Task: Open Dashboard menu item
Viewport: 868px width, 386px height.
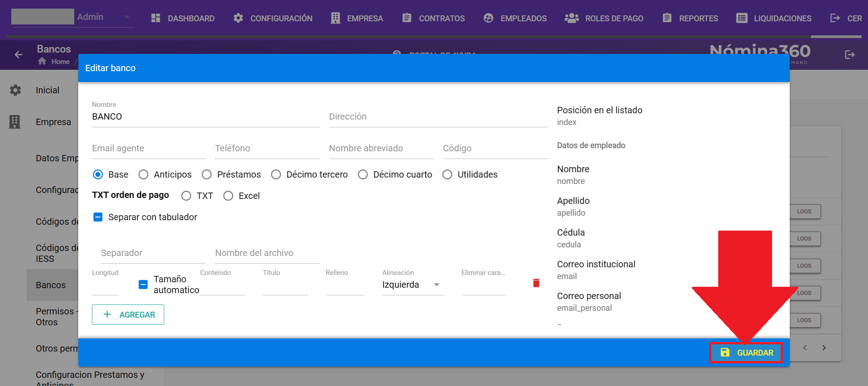Action: [183, 18]
